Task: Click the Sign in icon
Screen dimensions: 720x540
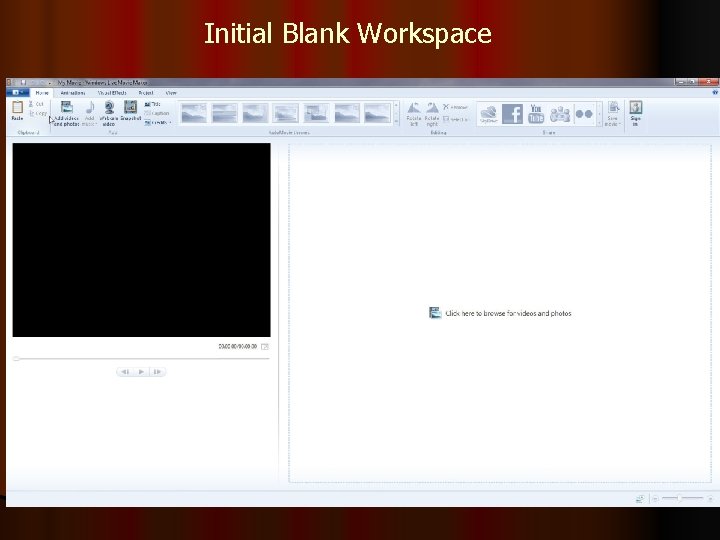Action: coord(636,107)
